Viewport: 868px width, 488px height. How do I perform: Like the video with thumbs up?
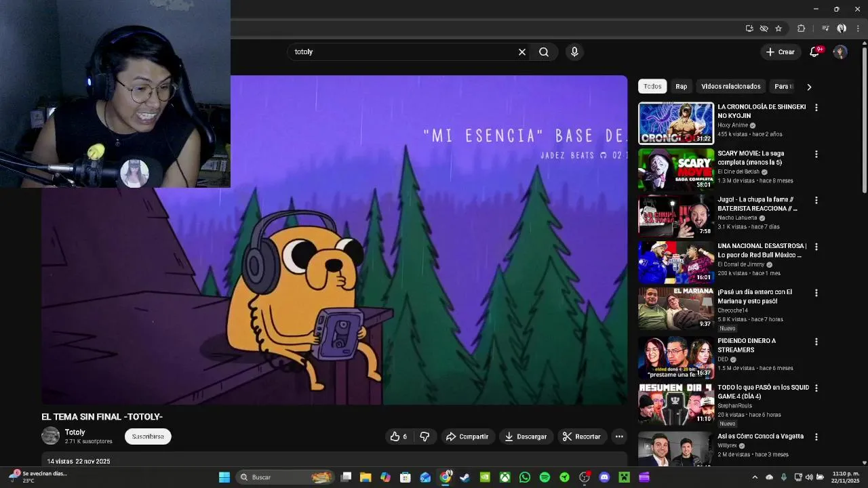398,436
